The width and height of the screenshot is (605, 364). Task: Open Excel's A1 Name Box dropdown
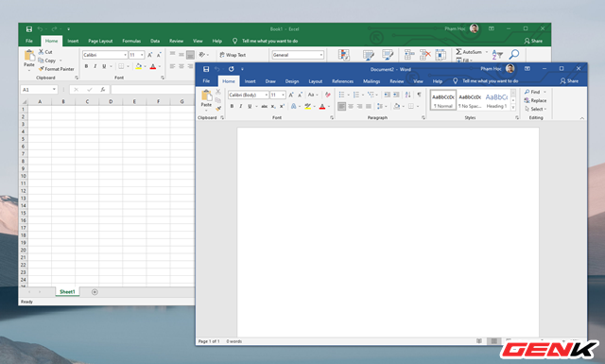click(x=54, y=90)
